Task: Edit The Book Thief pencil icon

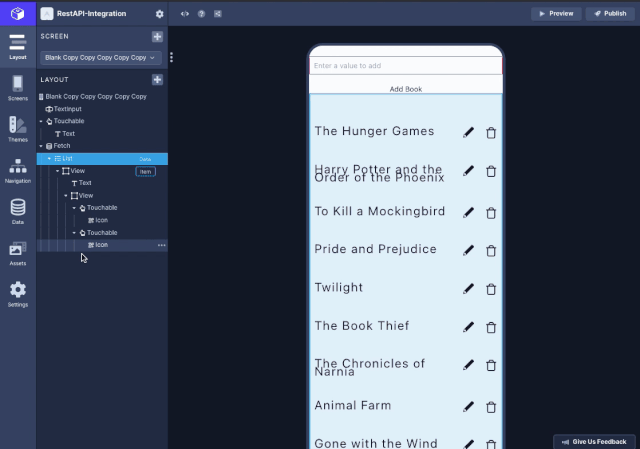Action: [469, 327]
